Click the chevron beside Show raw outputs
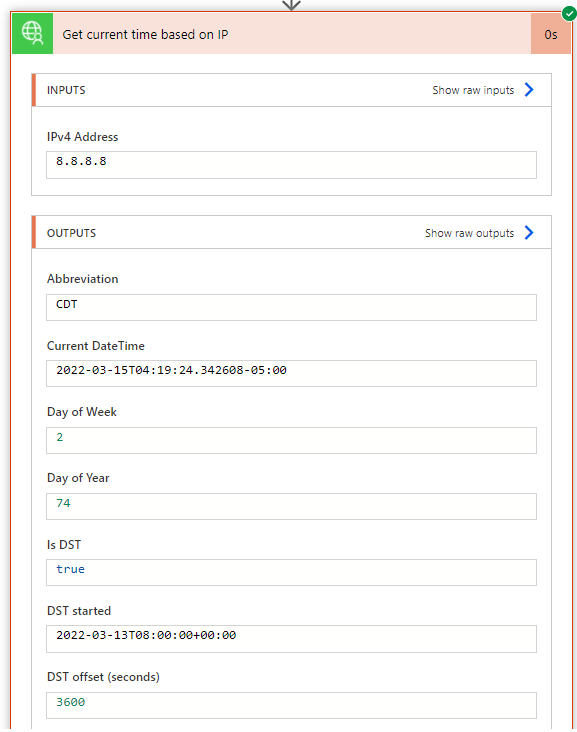Image resolution: width=577 pixels, height=732 pixels. click(529, 232)
